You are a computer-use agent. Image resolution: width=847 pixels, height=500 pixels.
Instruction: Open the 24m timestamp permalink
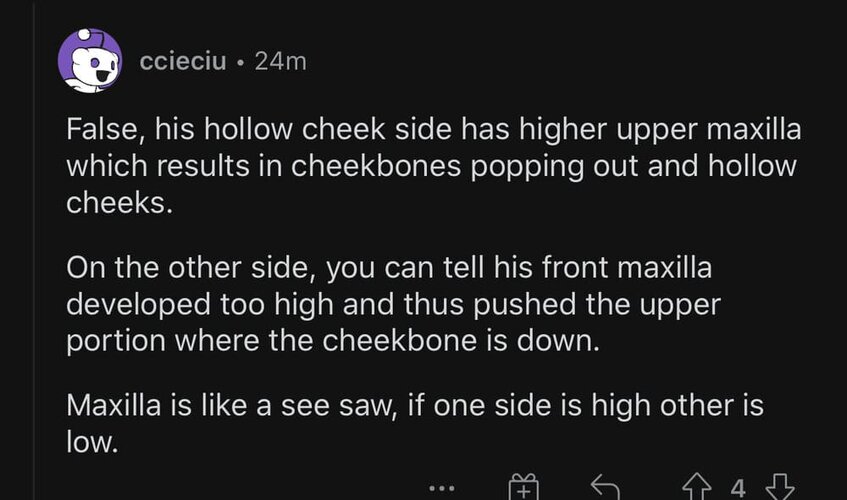click(280, 61)
